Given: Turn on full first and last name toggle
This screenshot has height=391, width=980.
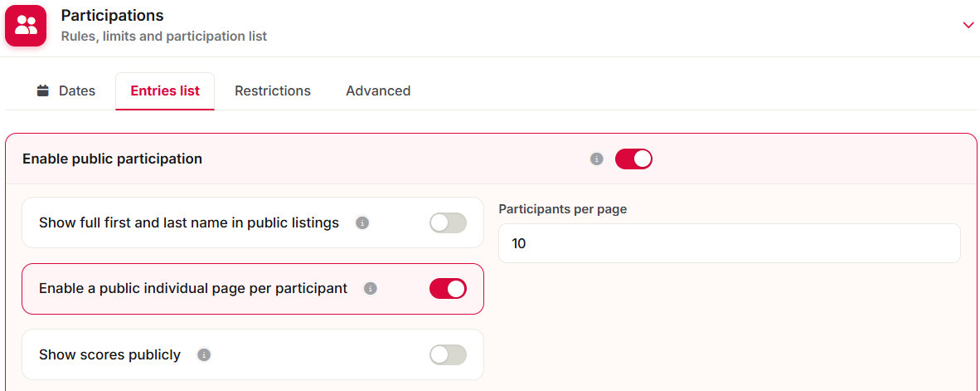Looking at the screenshot, I should pyautogui.click(x=448, y=222).
